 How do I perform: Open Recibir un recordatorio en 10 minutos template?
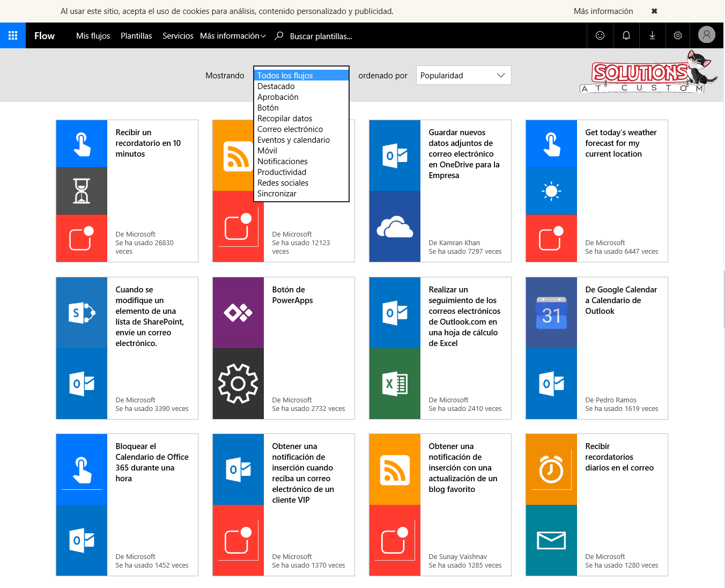tap(148, 143)
